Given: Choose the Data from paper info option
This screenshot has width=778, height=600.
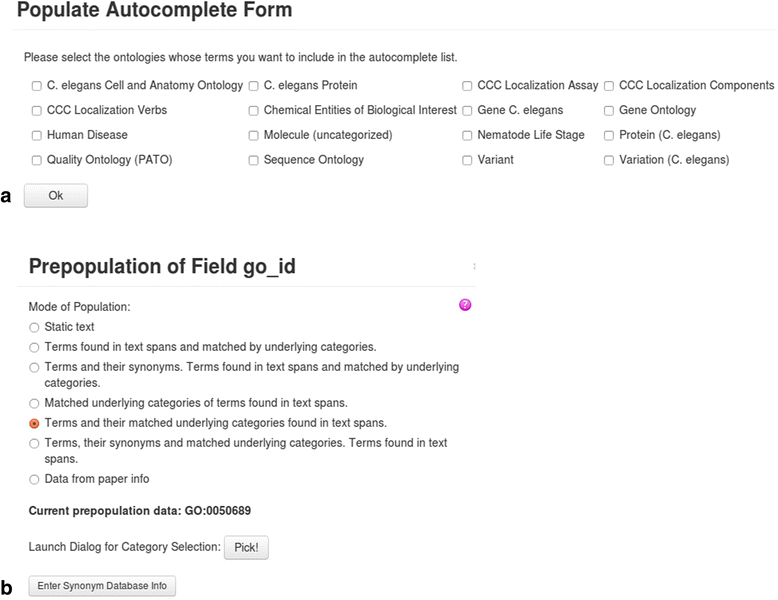Looking at the screenshot, I should point(35,480).
